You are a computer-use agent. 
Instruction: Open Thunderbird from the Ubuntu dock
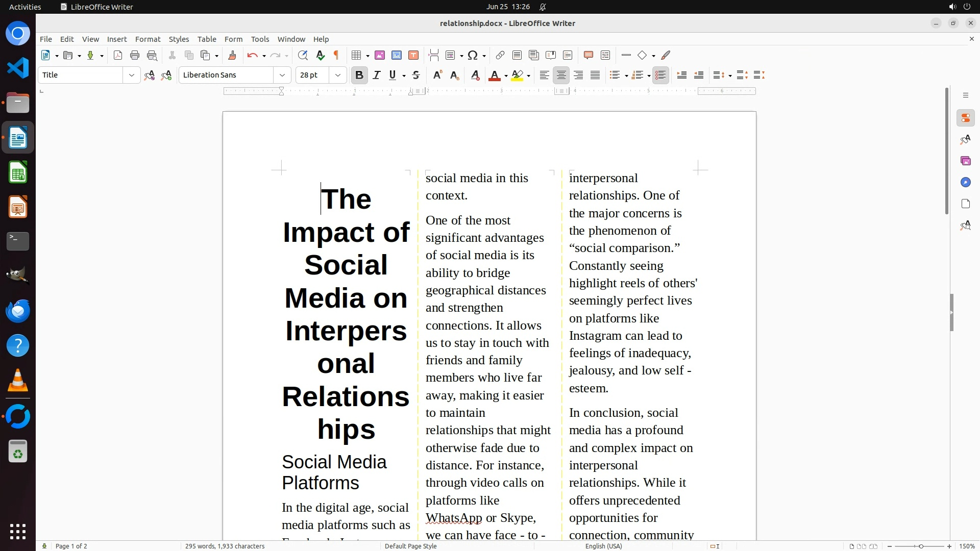[x=18, y=311]
